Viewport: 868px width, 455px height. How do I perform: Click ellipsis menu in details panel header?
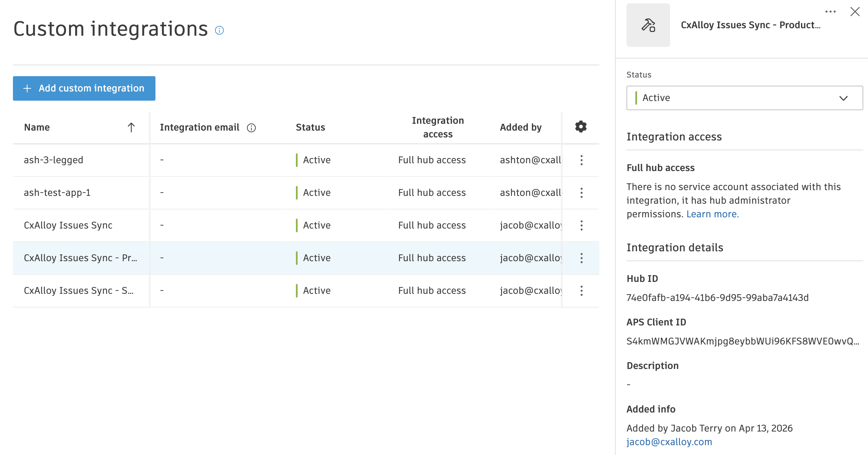[x=830, y=12]
